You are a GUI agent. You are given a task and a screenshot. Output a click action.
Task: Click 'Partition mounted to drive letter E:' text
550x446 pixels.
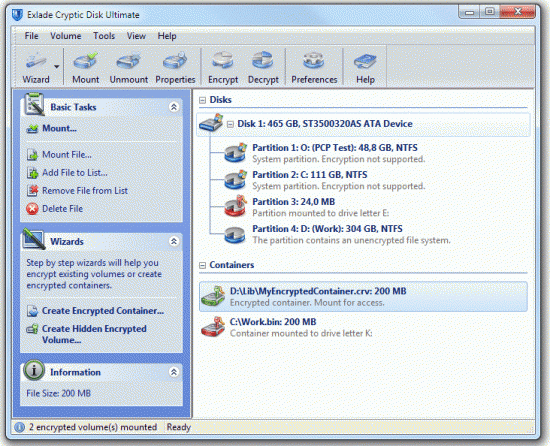321,213
